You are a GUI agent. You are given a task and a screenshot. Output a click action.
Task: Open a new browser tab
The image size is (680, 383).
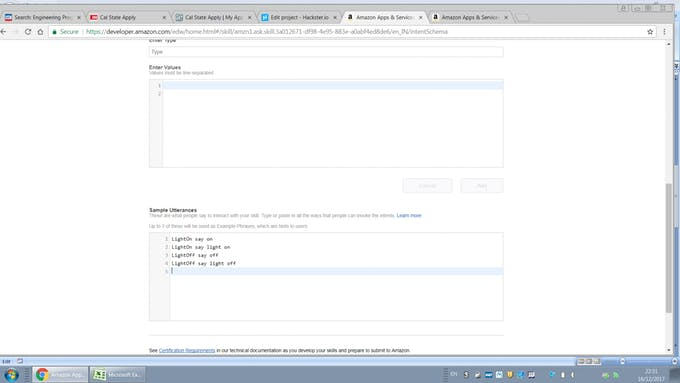tap(523, 18)
